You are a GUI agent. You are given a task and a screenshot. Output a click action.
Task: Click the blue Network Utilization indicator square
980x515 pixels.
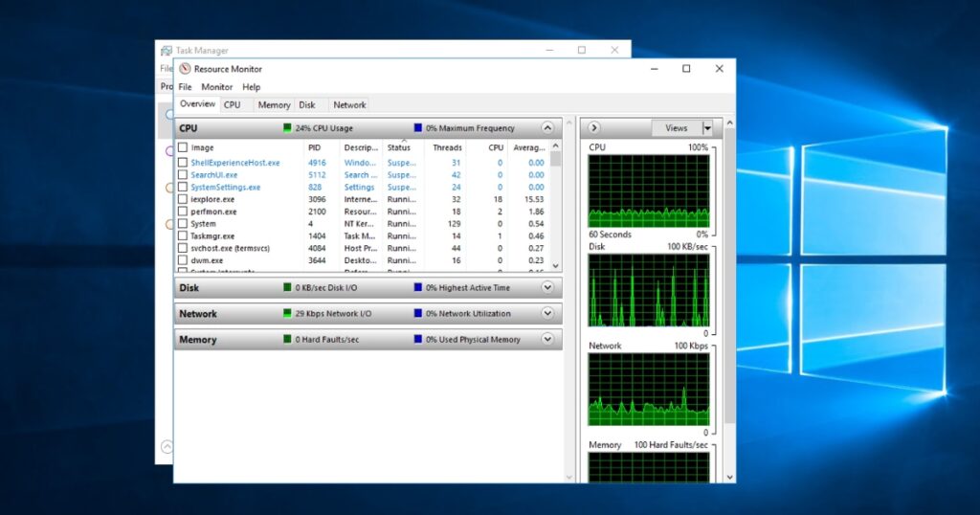coord(418,313)
